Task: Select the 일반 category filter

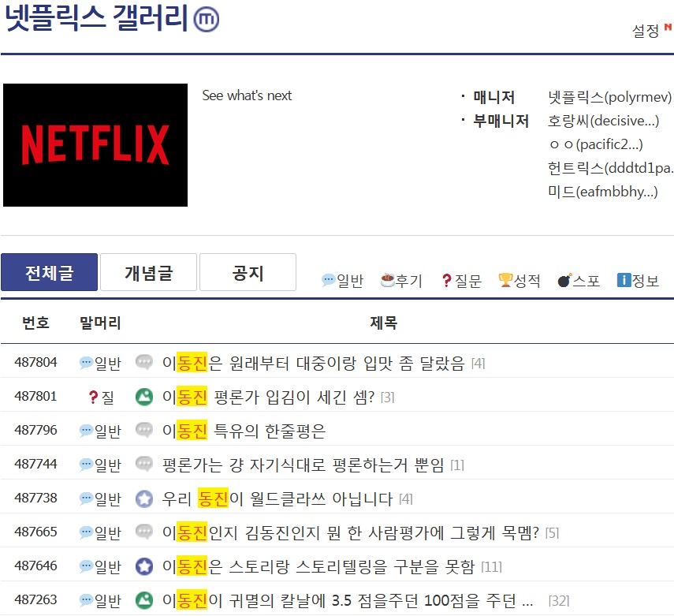Action: click(329, 281)
